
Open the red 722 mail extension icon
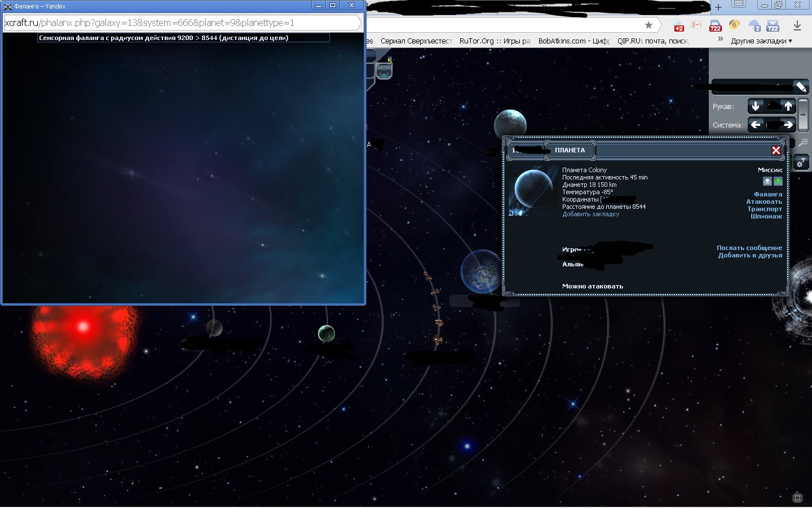point(715,26)
